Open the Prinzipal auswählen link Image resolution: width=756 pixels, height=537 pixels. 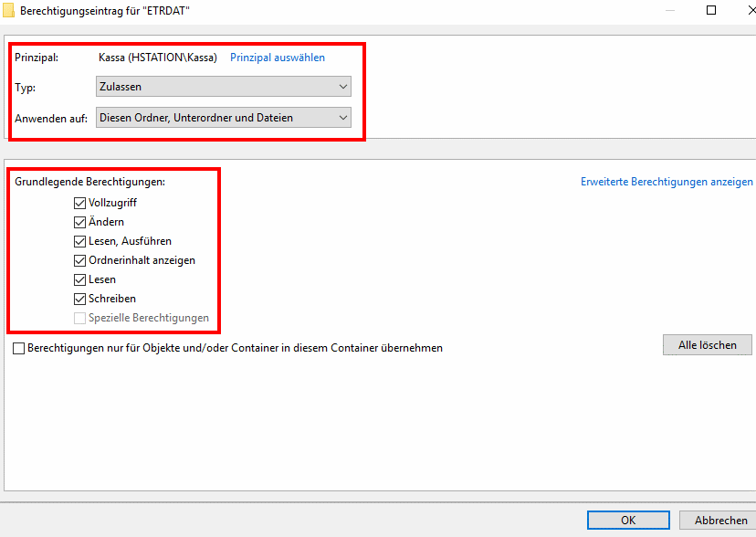pos(277,58)
